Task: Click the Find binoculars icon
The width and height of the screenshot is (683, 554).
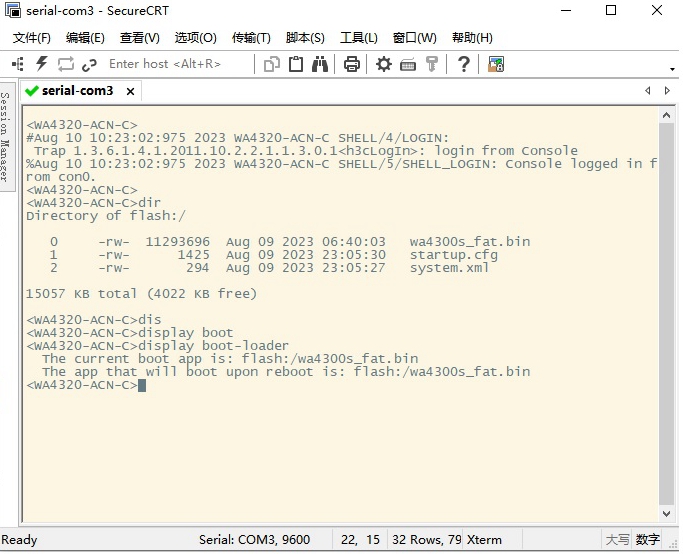Action: click(x=320, y=64)
